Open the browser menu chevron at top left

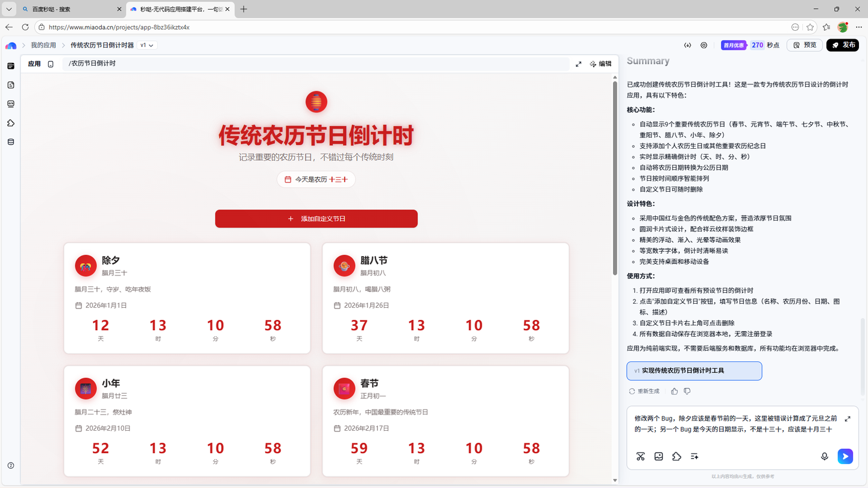[x=8, y=9]
